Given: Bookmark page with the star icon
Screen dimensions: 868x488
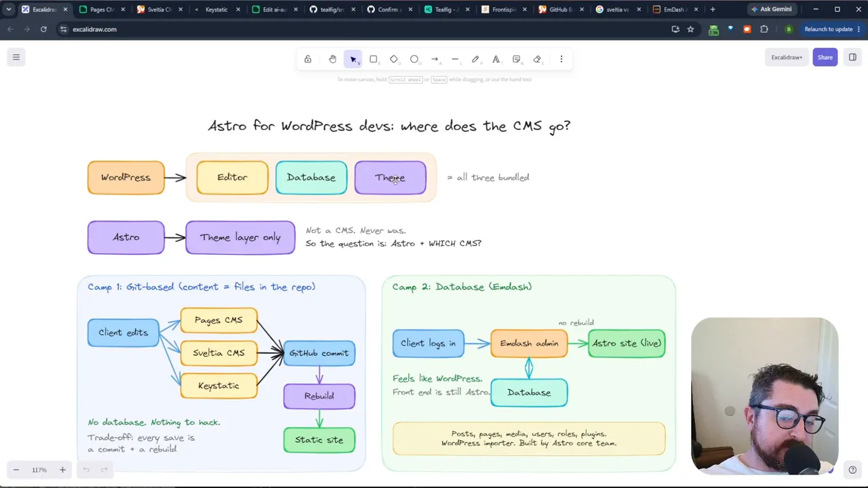Looking at the screenshot, I should [x=690, y=29].
